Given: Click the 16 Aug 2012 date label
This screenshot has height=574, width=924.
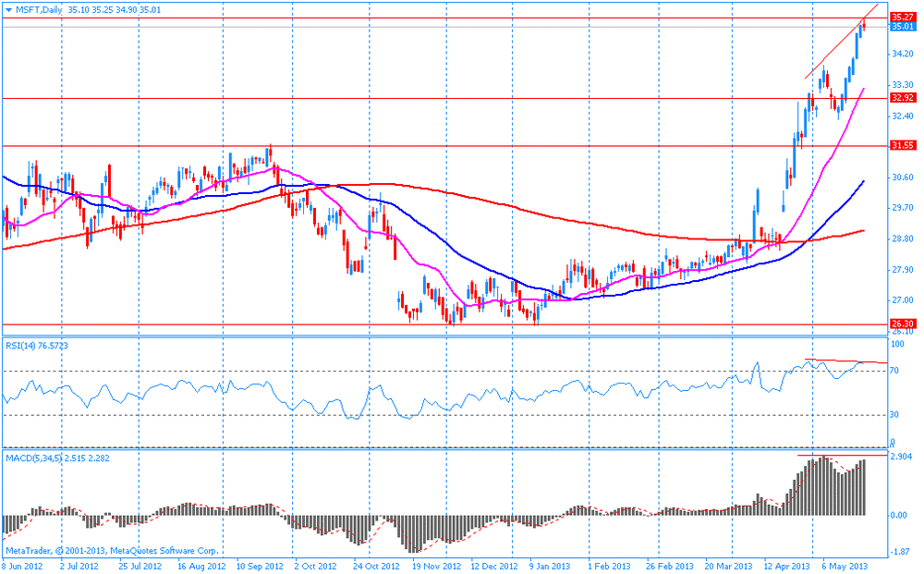Looking at the screenshot, I should (201, 567).
